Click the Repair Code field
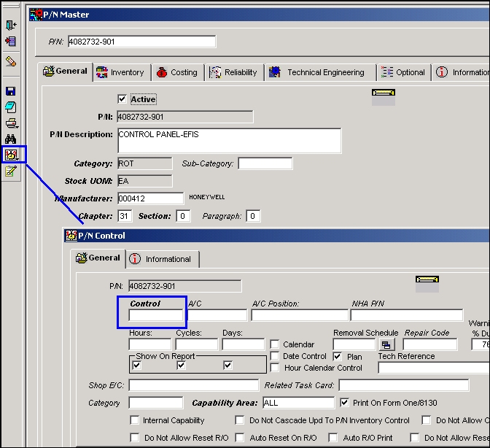Screen dimensions: 490x448 tap(430, 344)
